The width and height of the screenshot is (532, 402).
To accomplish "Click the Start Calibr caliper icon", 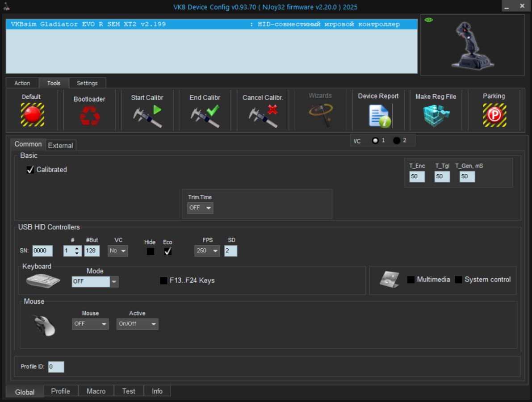I will pyautogui.click(x=147, y=117).
